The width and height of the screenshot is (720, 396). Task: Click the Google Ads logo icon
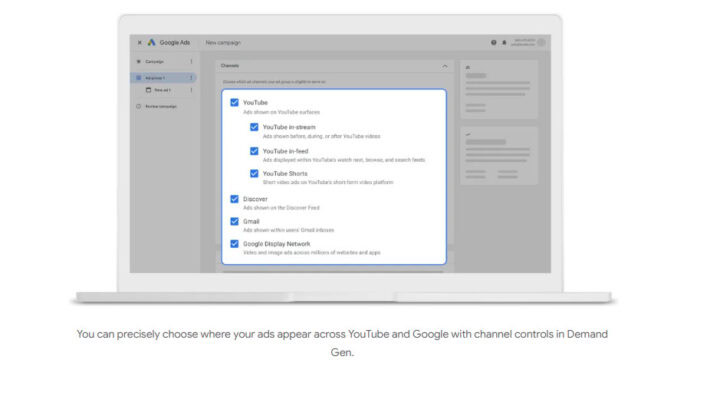(152, 42)
